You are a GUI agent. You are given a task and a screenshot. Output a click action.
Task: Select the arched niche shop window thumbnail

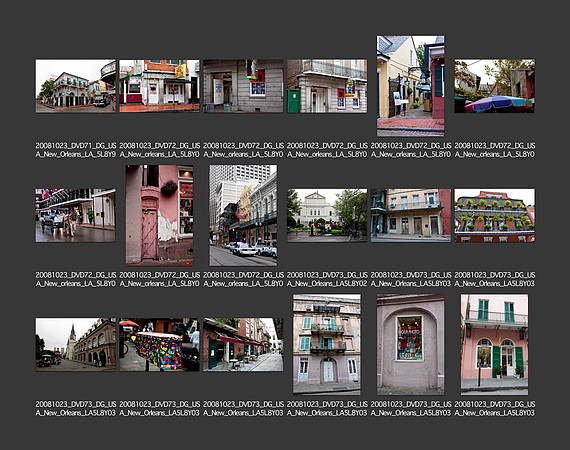click(x=411, y=344)
